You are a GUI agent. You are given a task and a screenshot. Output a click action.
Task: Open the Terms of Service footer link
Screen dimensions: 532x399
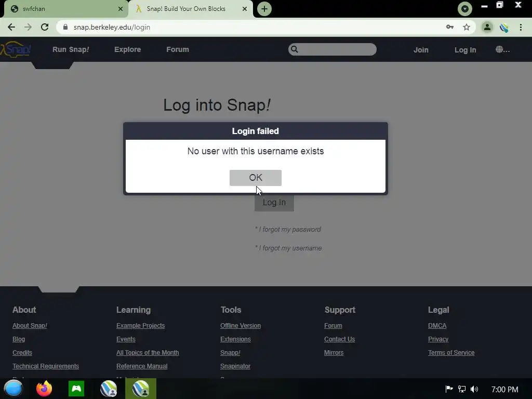pos(451,353)
